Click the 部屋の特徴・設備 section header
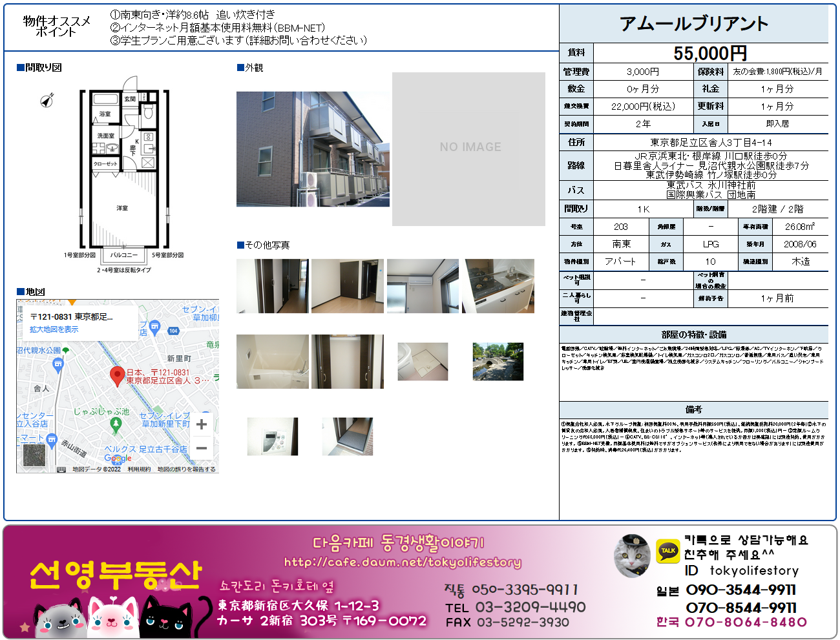 point(694,335)
